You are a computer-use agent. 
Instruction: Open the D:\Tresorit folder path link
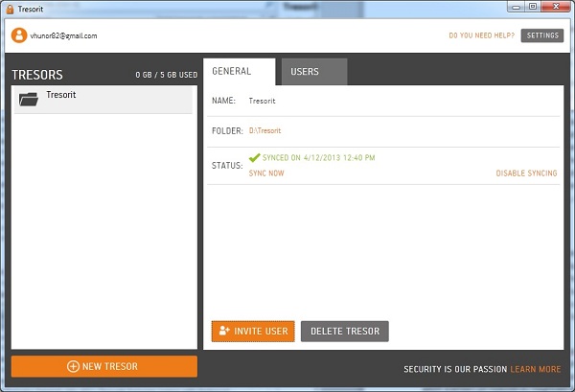pos(264,130)
